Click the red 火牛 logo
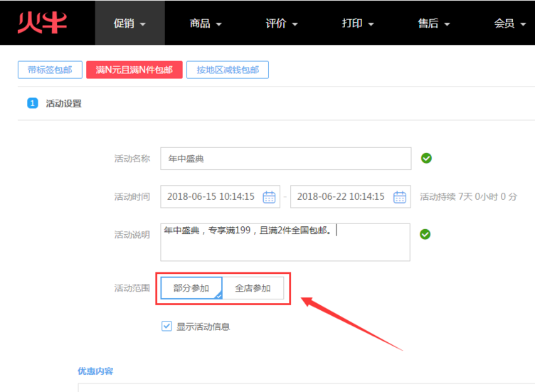Screen dimensions: 535x392 [x=42, y=23]
